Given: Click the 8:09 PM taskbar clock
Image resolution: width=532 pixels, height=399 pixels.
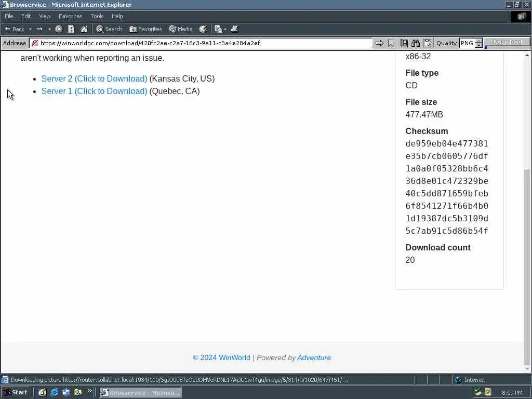Looking at the screenshot, I should pyautogui.click(x=512, y=393).
